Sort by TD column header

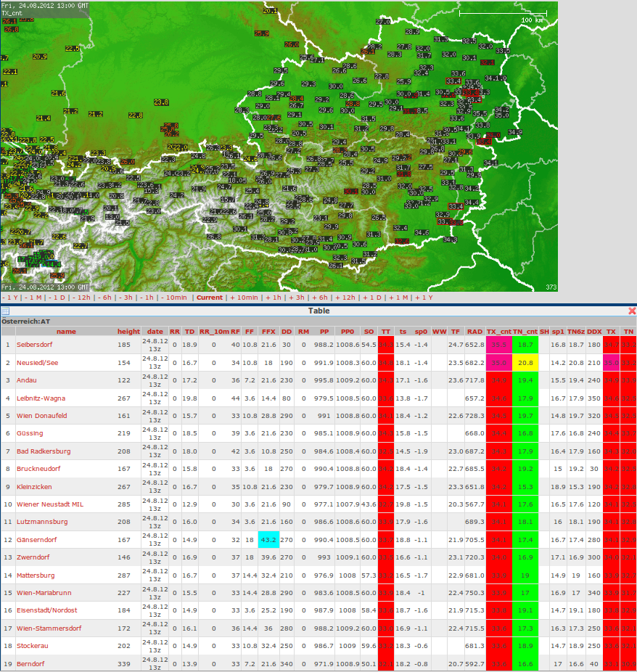(190, 332)
